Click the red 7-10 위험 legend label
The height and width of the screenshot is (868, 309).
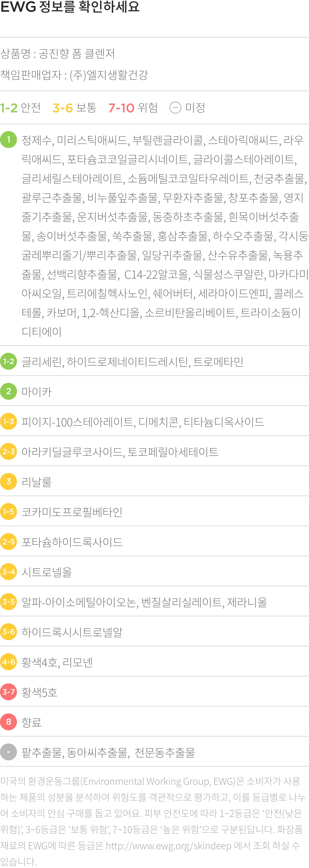(x=133, y=108)
